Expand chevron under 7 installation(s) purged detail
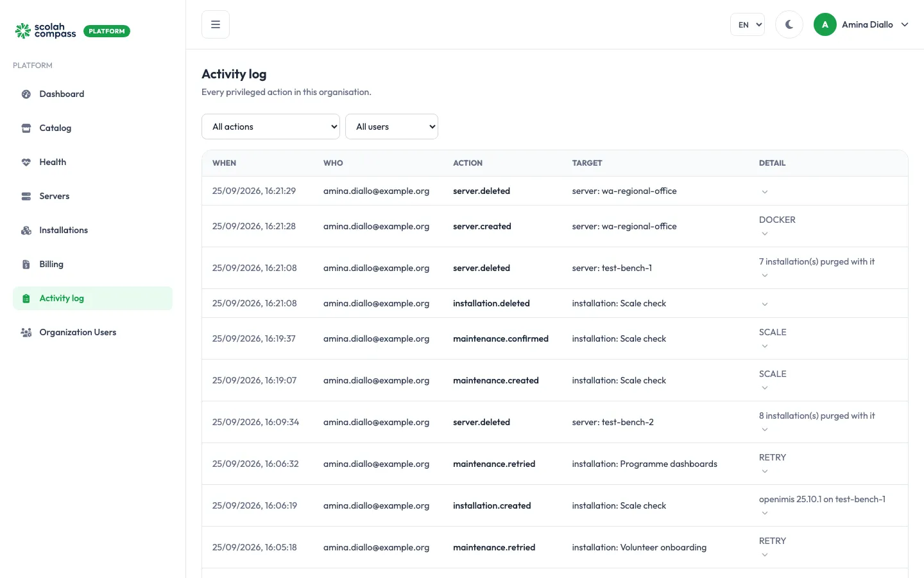The height and width of the screenshot is (578, 924). (764, 276)
